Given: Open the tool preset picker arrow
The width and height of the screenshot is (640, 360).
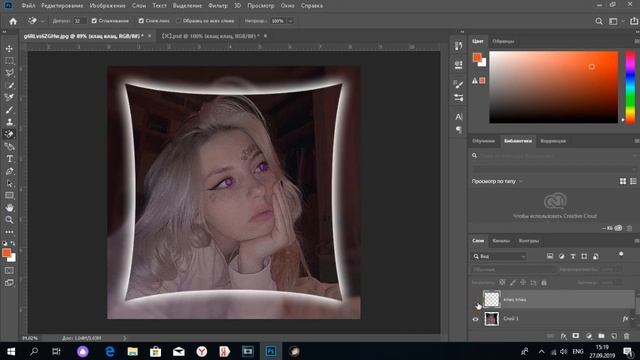Looking at the screenshot, I should (42, 21).
